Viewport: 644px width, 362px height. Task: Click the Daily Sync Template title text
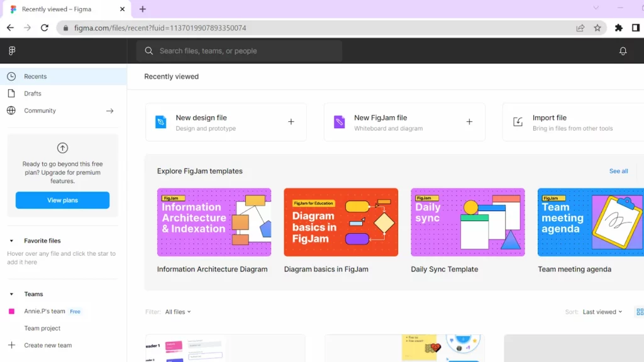[445, 269]
